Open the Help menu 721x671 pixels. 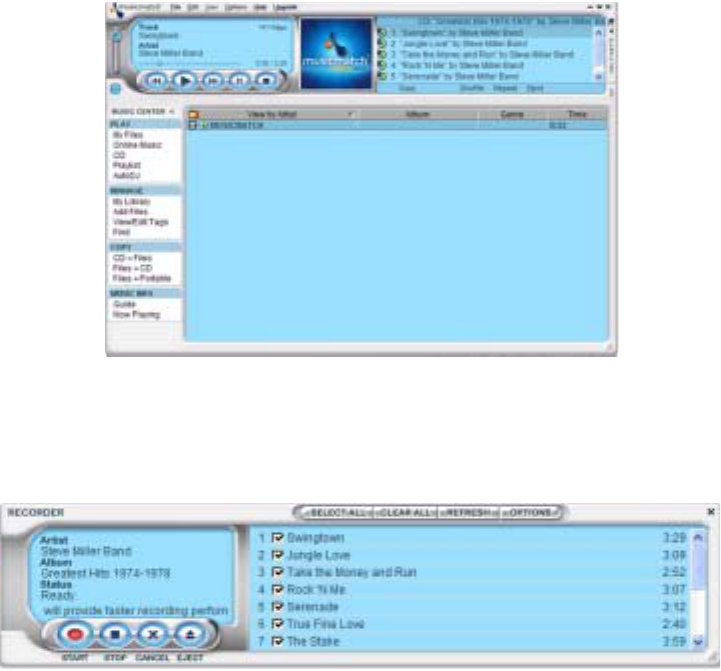pyautogui.click(x=260, y=7)
